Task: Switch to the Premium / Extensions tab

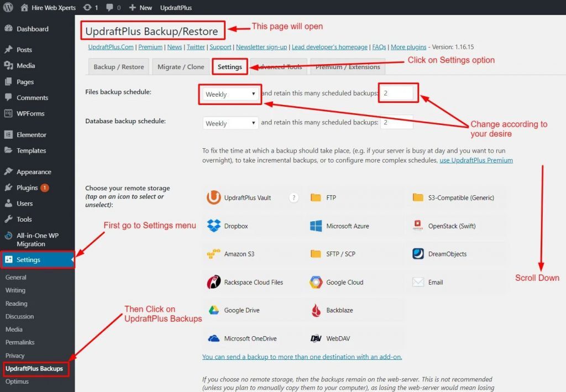Action: [348, 67]
